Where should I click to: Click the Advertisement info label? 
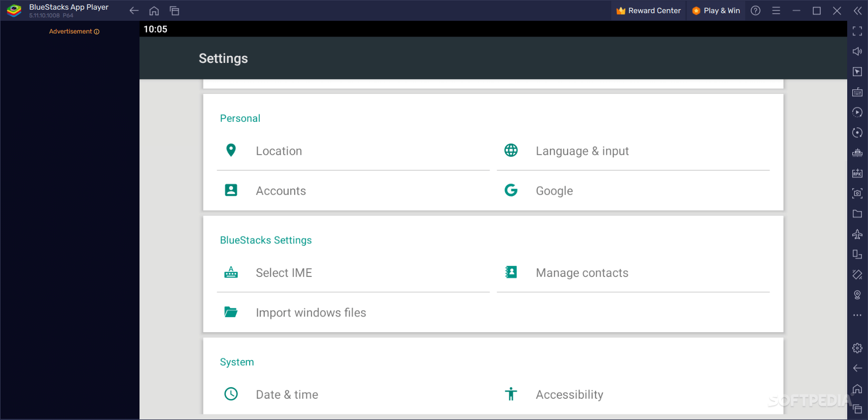point(74,31)
